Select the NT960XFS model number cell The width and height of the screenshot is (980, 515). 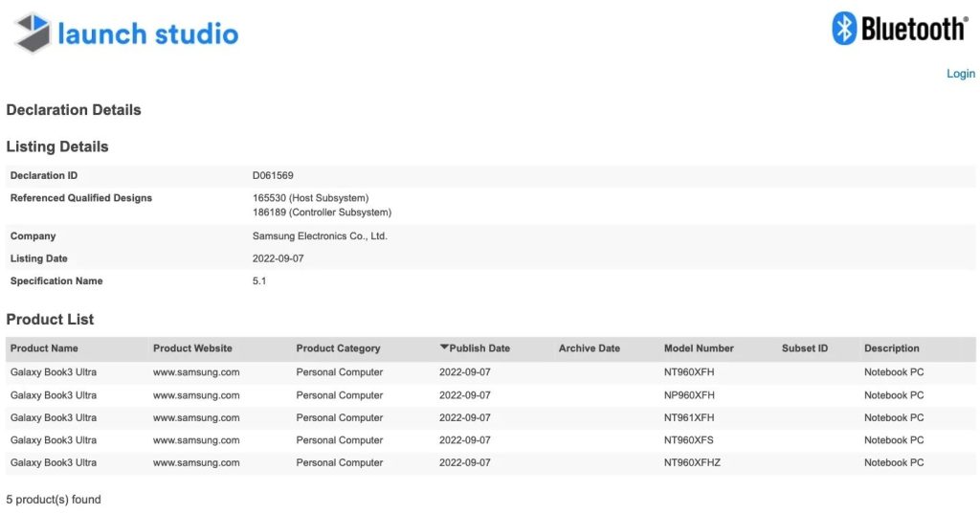[689, 440]
